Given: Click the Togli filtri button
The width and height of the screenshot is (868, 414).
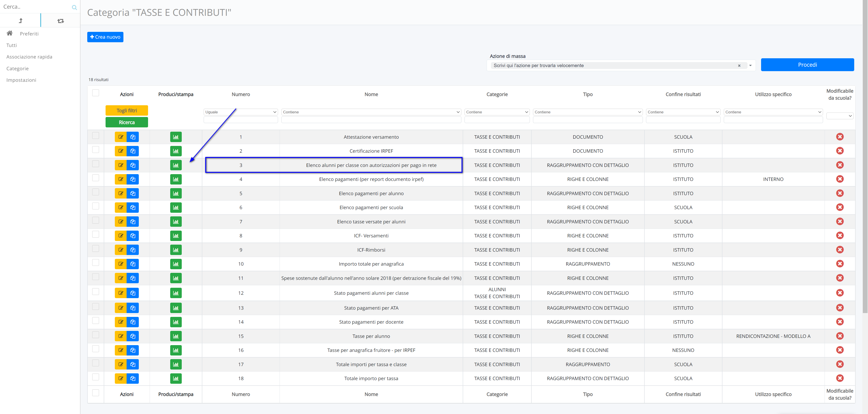Looking at the screenshot, I should (x=127, y=110).
